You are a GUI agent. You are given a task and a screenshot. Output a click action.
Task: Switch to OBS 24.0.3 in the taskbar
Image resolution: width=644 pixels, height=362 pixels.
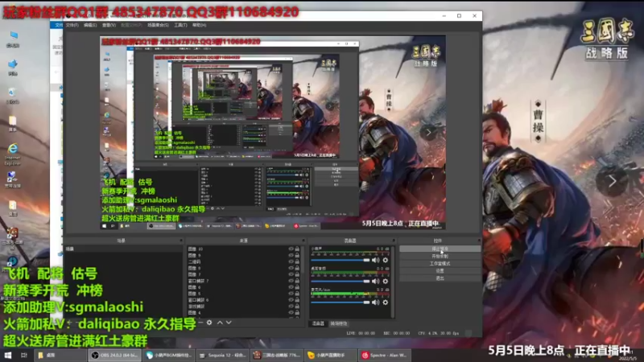point(115,355)
